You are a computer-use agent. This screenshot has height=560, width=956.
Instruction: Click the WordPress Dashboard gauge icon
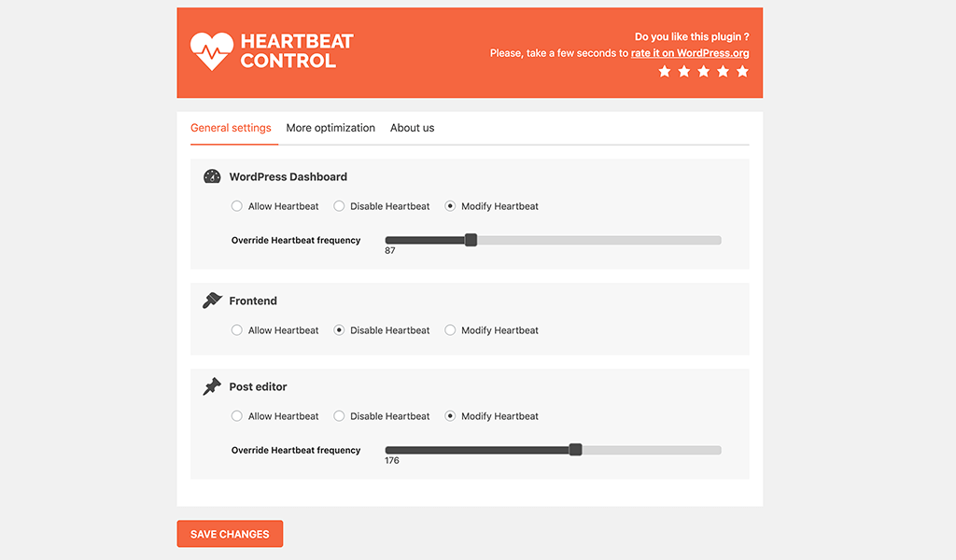click(x=211, y=176)
